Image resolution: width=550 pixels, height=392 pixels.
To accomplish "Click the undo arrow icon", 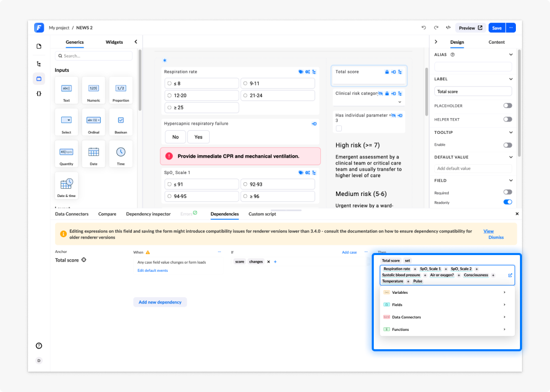I will pos(424,27).
